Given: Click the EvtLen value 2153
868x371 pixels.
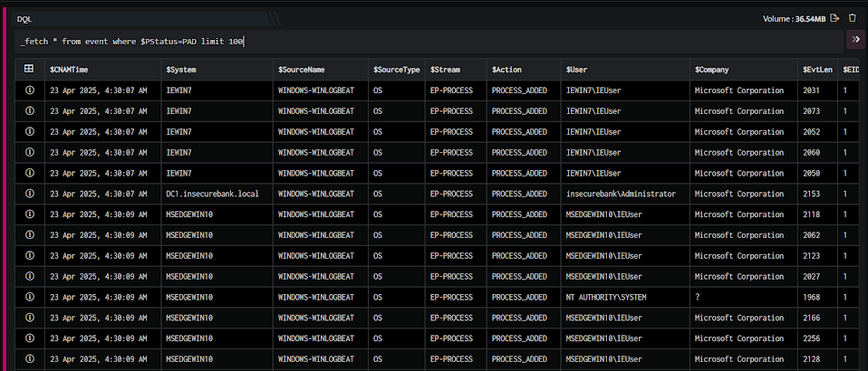Looking at the screenshot, I should (x=811, y=194).
